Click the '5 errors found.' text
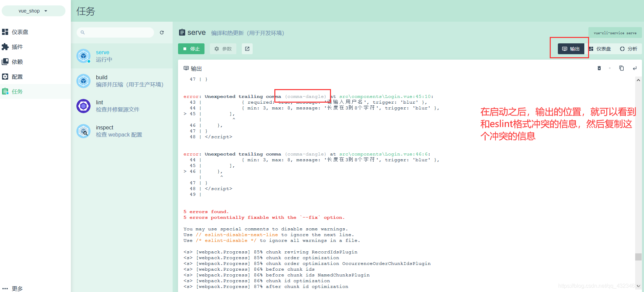 click(206, 212)
